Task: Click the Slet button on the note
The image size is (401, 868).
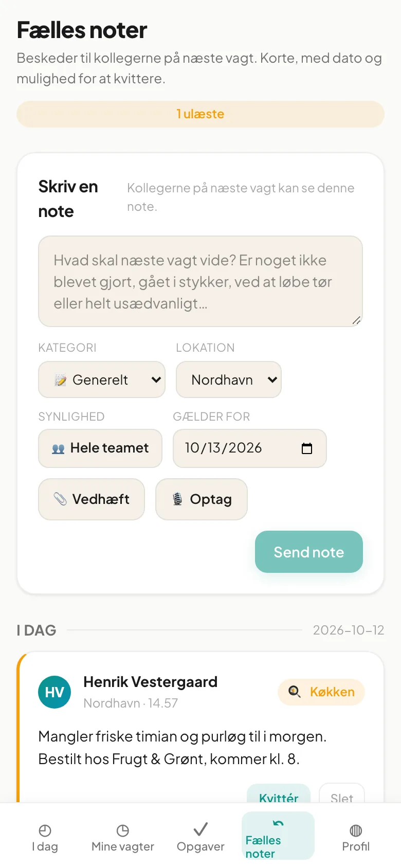Action: point(342,794)
